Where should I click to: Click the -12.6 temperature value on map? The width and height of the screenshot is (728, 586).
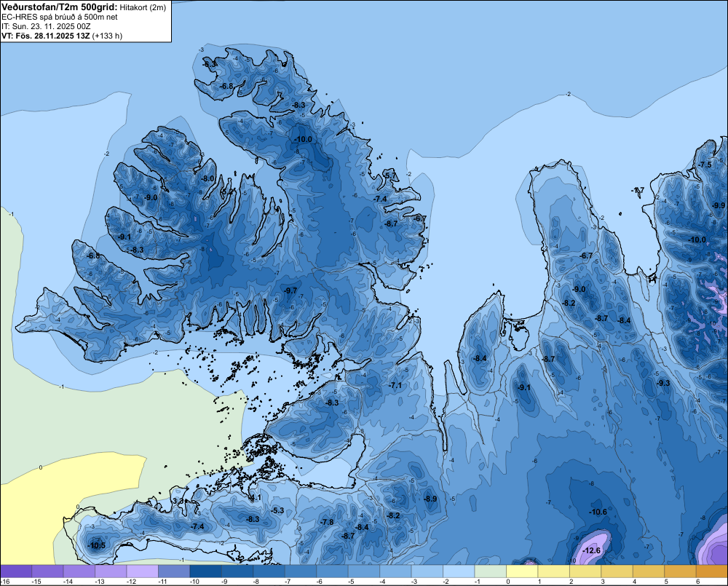click(591, 551)
